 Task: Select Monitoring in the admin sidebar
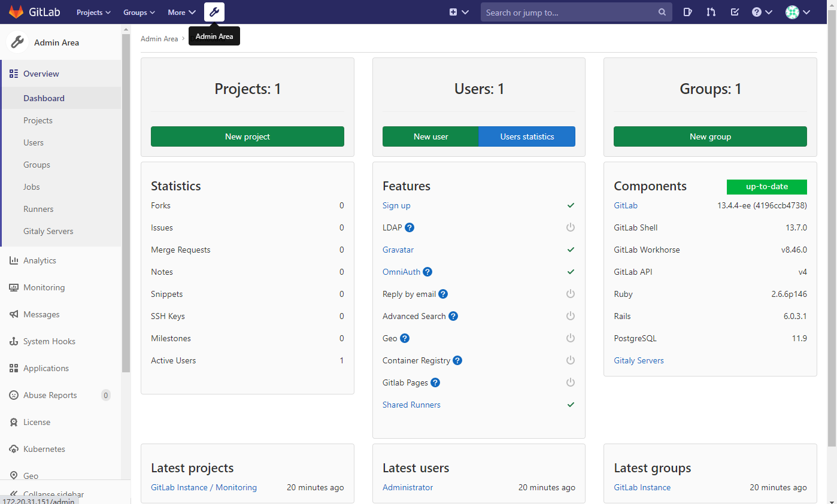(x=43, y=287)
